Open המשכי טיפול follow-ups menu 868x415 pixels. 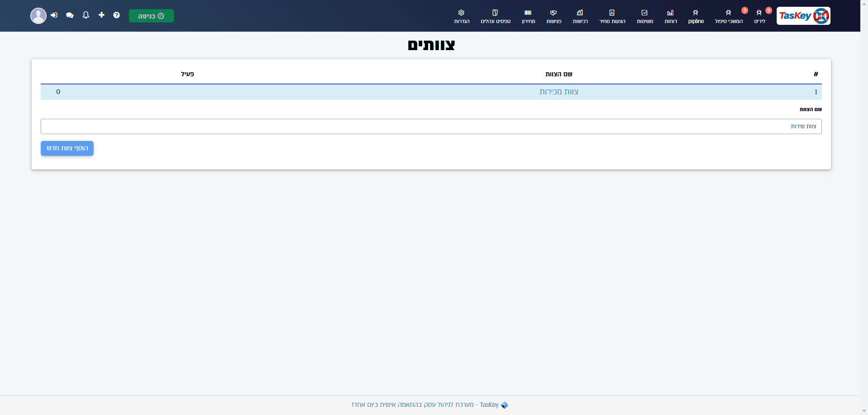728,17
